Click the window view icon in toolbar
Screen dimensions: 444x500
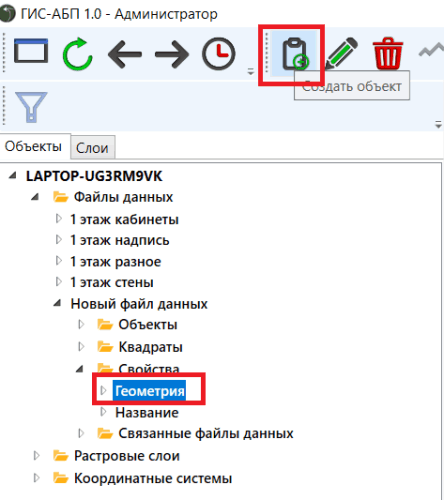tap(31, 51)
